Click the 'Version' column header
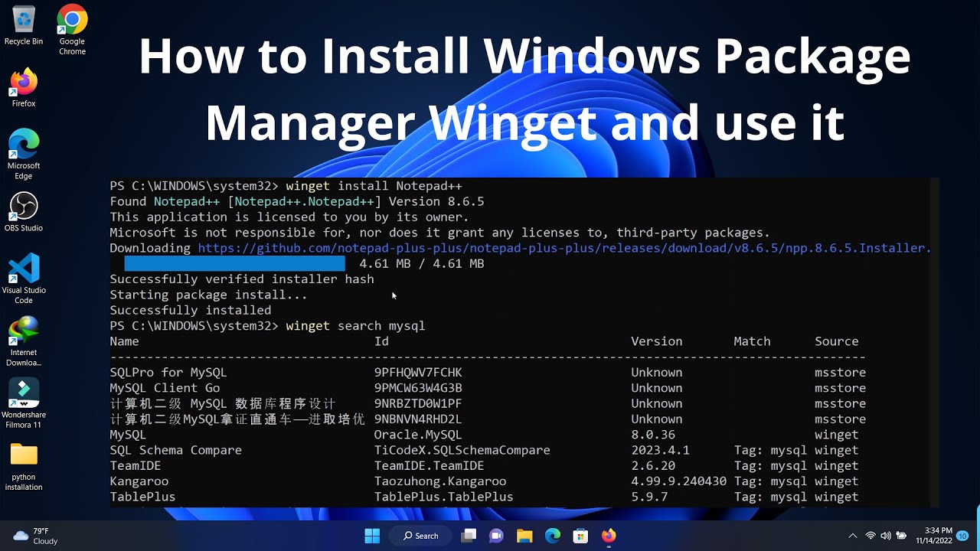Screen dimensions: 980x551 (656, 341)
